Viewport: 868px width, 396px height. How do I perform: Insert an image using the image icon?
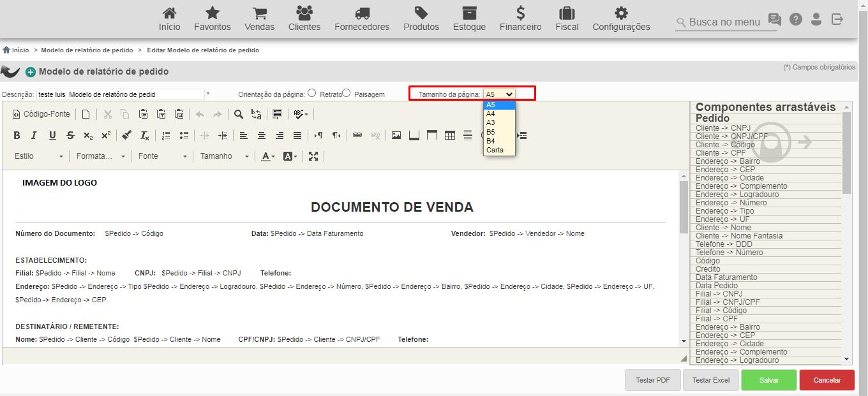point(396,135)
